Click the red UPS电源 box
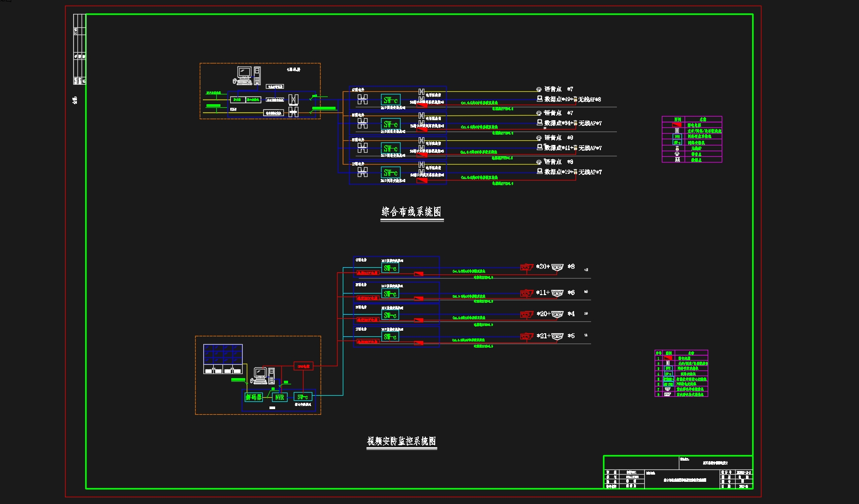The width and height of the screenshot is (859, 504). pos(304,366)
